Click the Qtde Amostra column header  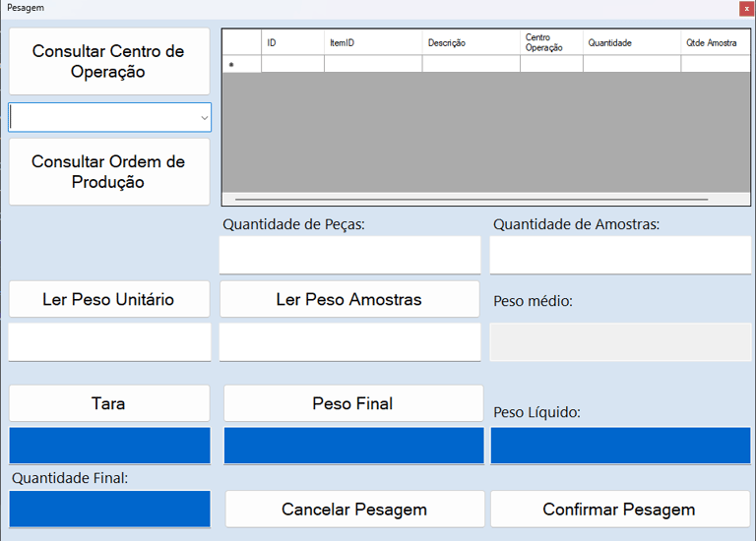[x=716, y=43]
